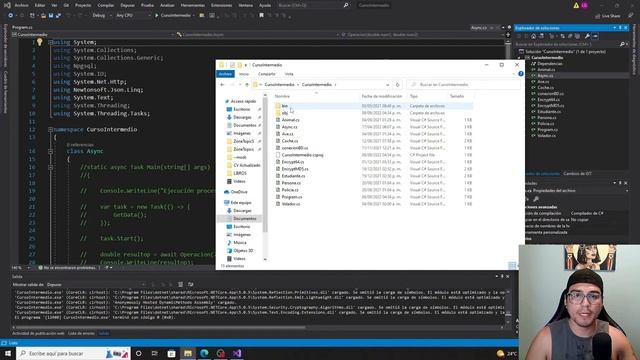
Task: Open the Debug configuration dropdown
Action: click(102, 16)
